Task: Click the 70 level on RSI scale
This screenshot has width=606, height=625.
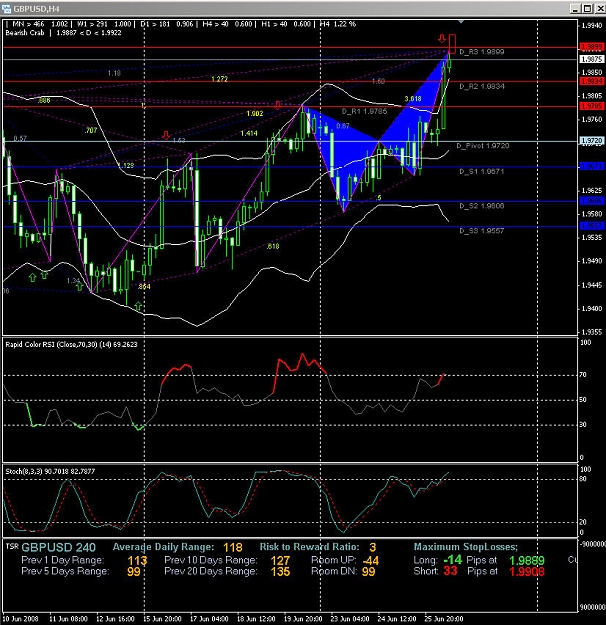Action: click(x=583, y=375)
